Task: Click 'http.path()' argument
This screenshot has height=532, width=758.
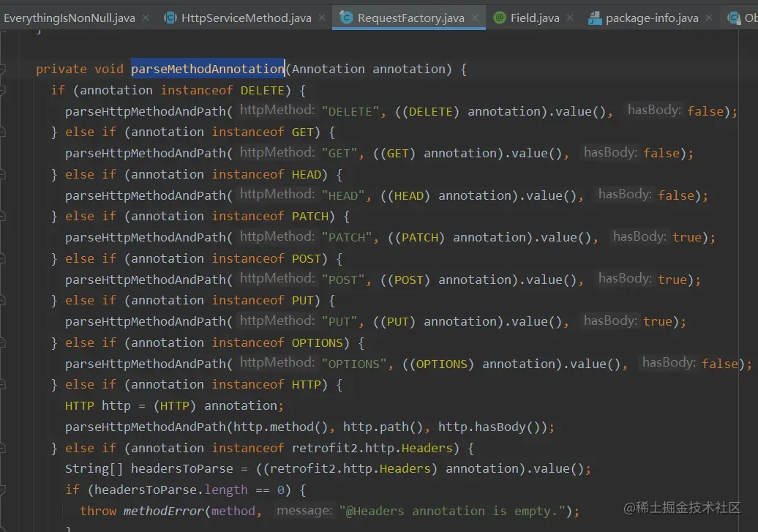Action: click(383, 427)
